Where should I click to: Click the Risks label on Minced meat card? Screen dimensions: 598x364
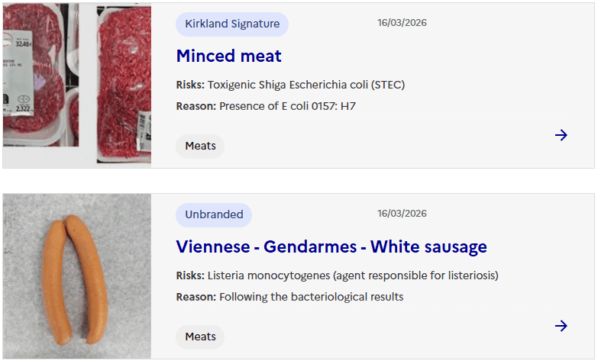pyautogui.click(x=190, y=85)
